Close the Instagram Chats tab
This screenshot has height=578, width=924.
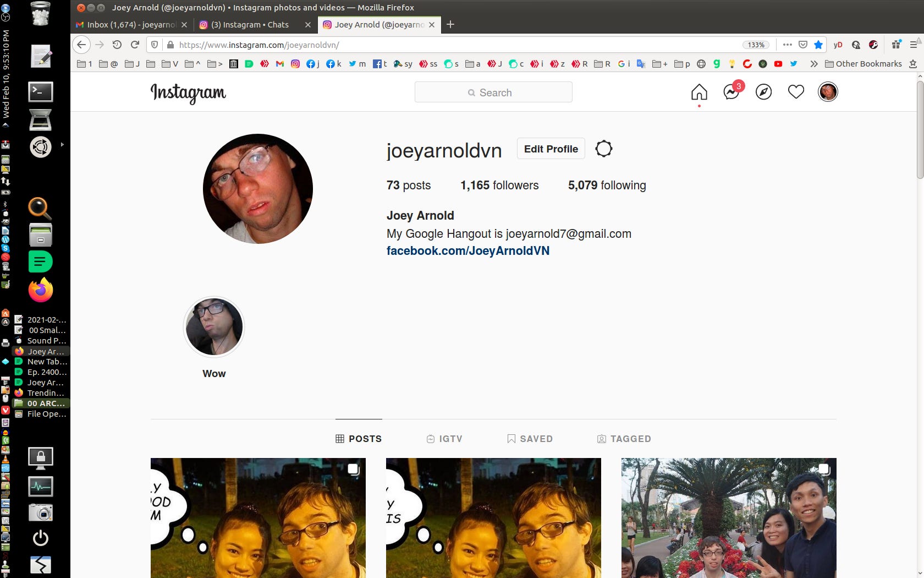click(308, 25)
